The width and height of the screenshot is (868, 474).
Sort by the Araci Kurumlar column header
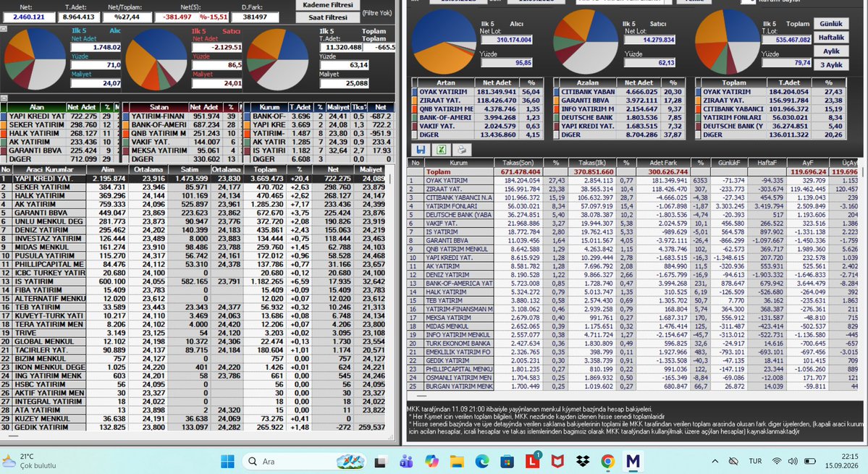coord(49,170)
